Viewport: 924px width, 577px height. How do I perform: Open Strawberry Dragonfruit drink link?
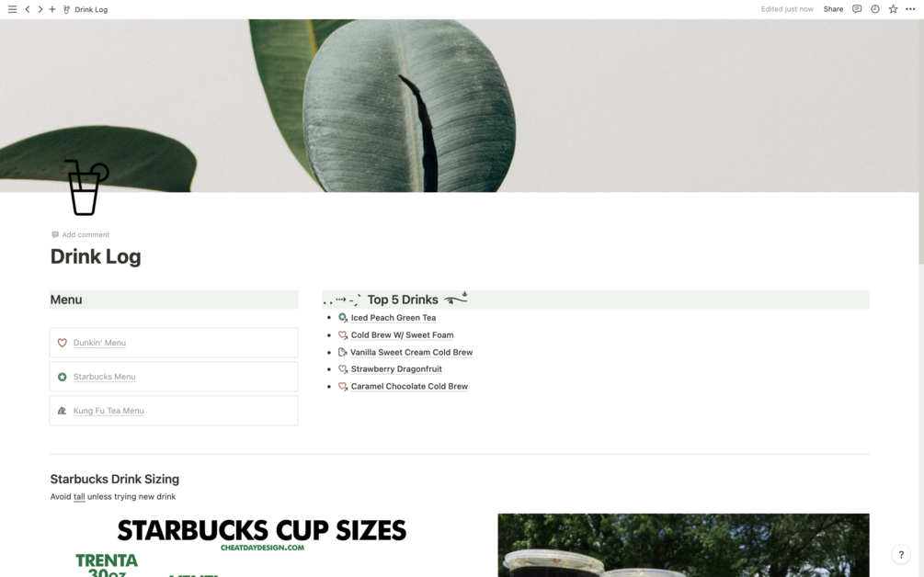tap(396, 369)
